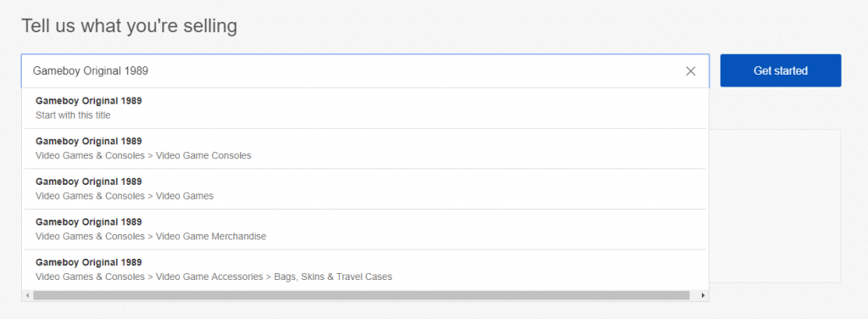Select the Video Game Merchandise suggestion
This screenshot has width=868, height=319.
coord(365,229)
